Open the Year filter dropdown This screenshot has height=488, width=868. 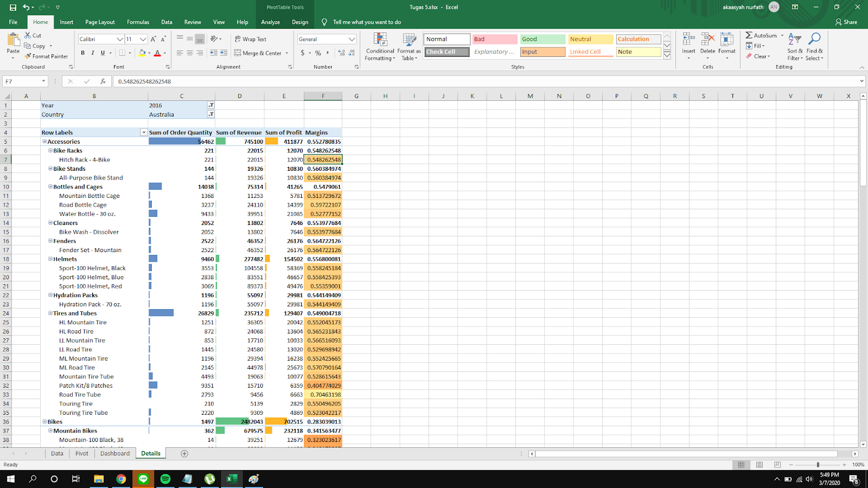tap(211, 106)
